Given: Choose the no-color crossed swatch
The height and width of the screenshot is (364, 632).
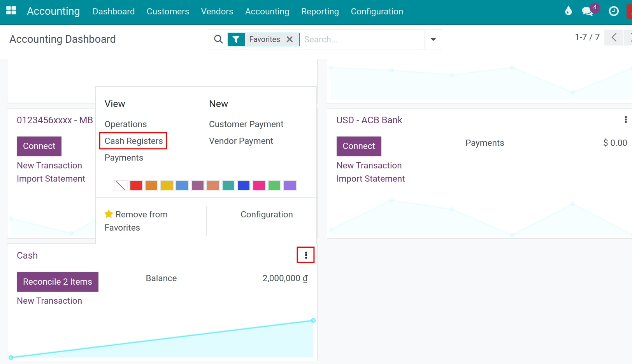Looking at the screenshot, I should (121, 185).
